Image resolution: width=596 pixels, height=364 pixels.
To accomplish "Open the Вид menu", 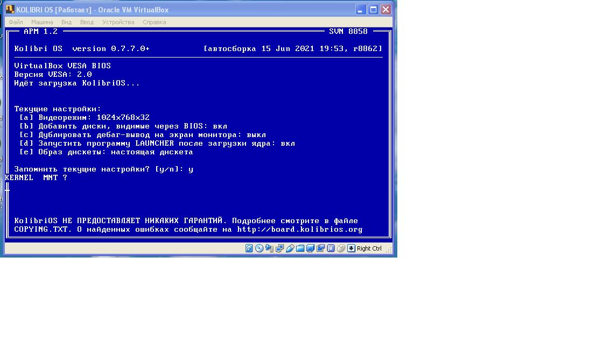I will (x=66, y=22).
